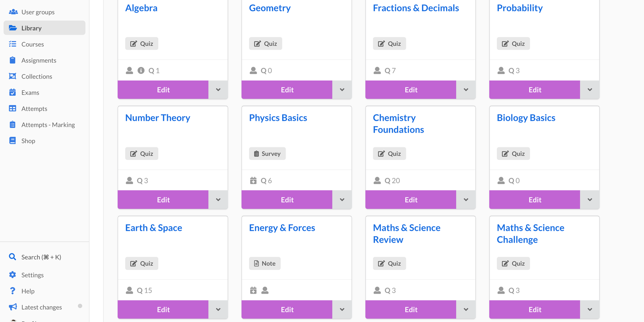This screenshot has height=322, width=644.
Task: Click the Survey badge on Physics Basics
Action: 267,153
